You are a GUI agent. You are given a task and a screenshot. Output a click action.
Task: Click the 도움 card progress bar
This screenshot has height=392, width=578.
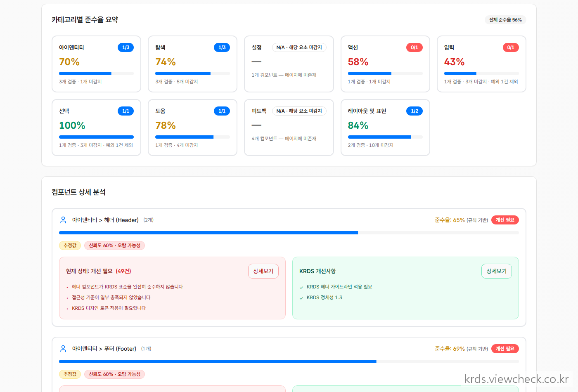(192, 137)
